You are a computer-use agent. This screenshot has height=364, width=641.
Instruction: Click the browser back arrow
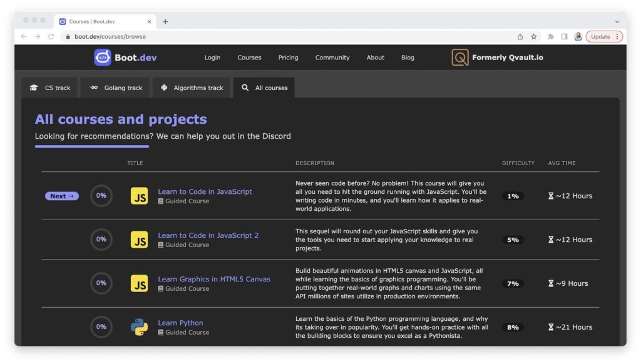[x=24, y=37]
